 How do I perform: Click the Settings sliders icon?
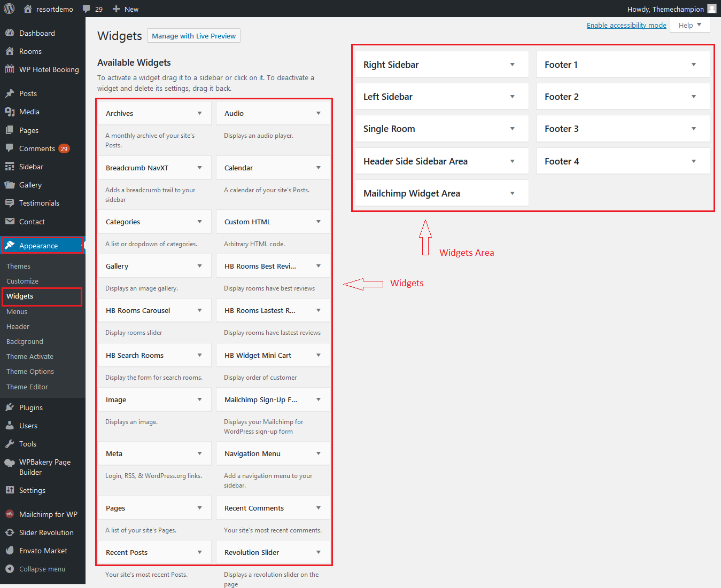point(10,490)
